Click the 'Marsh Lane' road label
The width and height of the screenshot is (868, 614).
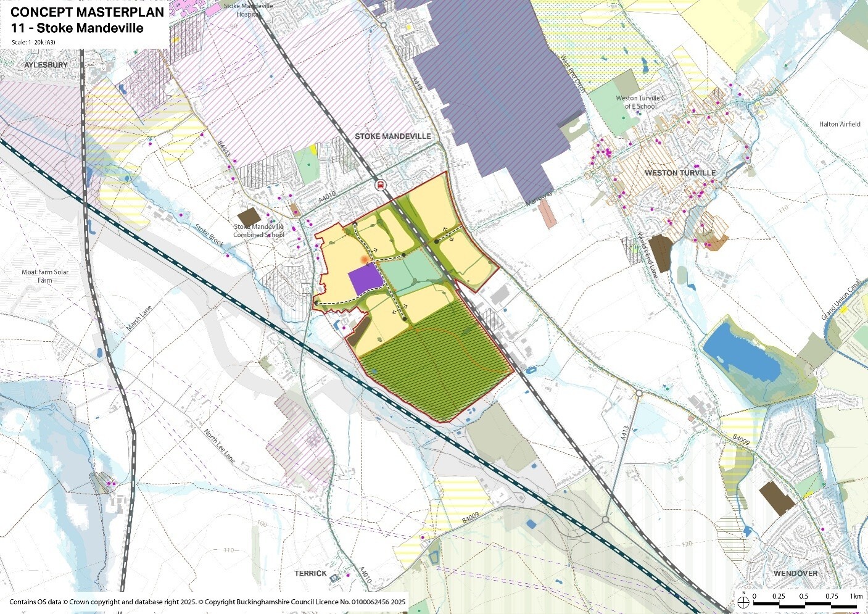click(139, 319)
